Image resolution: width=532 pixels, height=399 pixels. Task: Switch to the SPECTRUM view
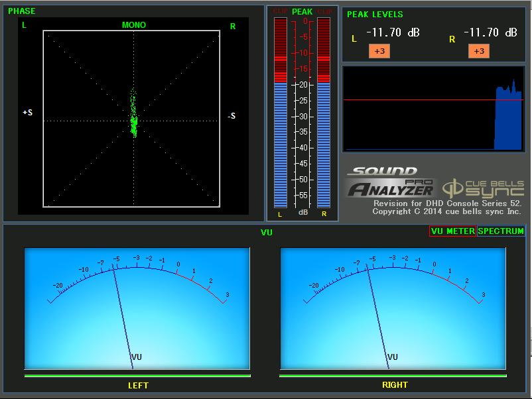point(501,231)
